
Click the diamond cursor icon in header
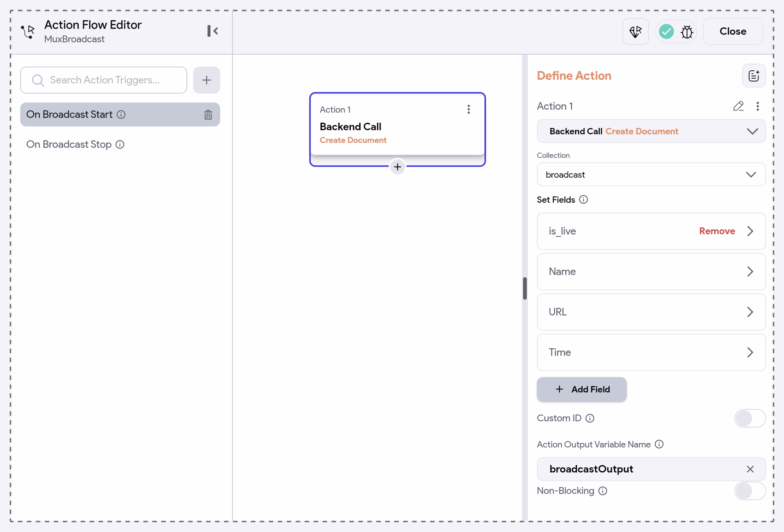coord(636,31)
